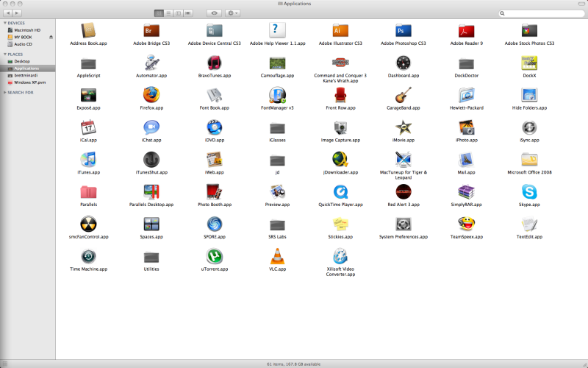Collapse the DEVICES sidebar section
588x368 pixels.
tap(5, 23)
